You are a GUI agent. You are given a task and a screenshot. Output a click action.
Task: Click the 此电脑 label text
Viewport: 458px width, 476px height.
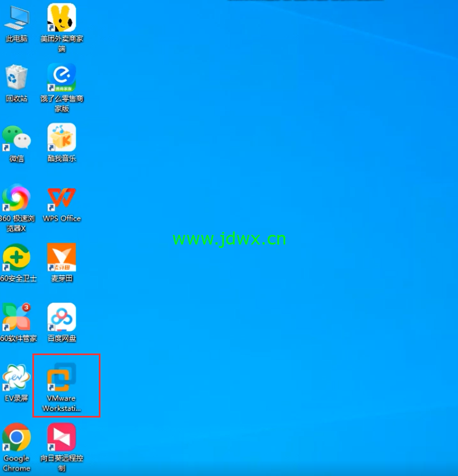[x=16, y=39]
